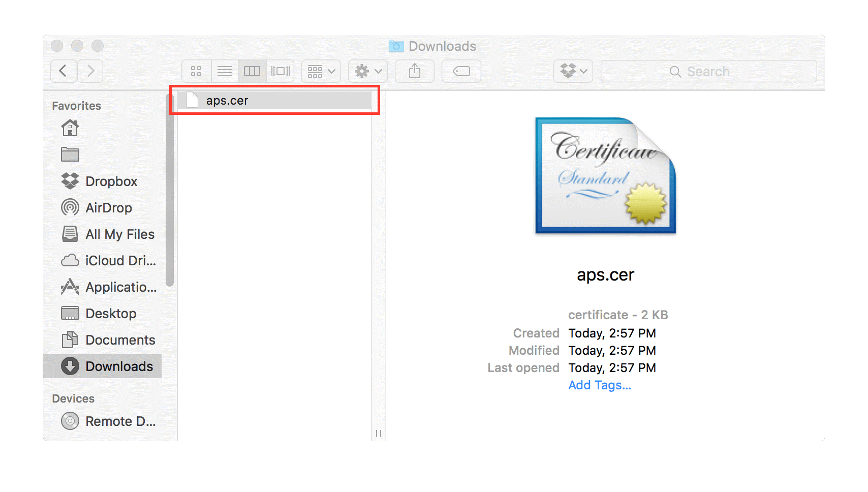Screen dimensions: 868x492
Task: Switch to list view
Action: [x=225, y=71]
